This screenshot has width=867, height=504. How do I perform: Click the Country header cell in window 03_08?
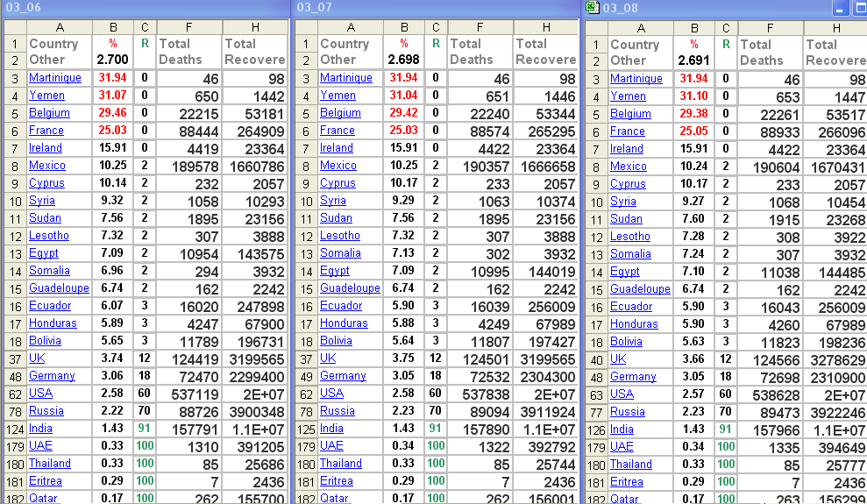click(x=640, y=45)
